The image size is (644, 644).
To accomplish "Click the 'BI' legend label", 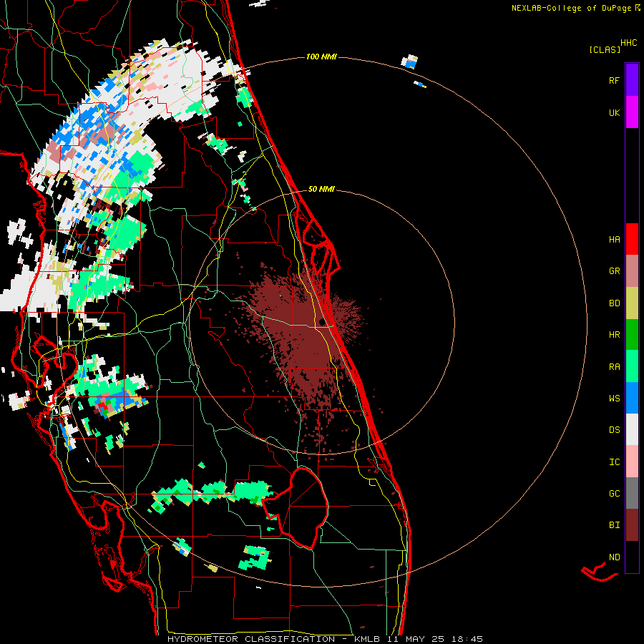I will click(614, 525).
